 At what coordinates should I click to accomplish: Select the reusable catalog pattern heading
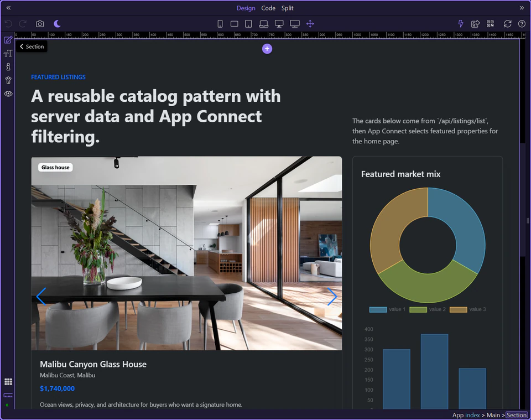156,117
